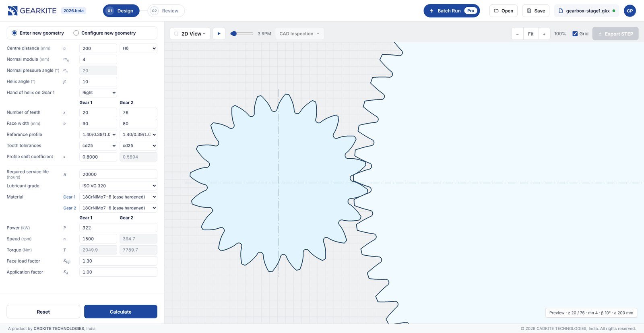Click the Save button

(536, 11)
